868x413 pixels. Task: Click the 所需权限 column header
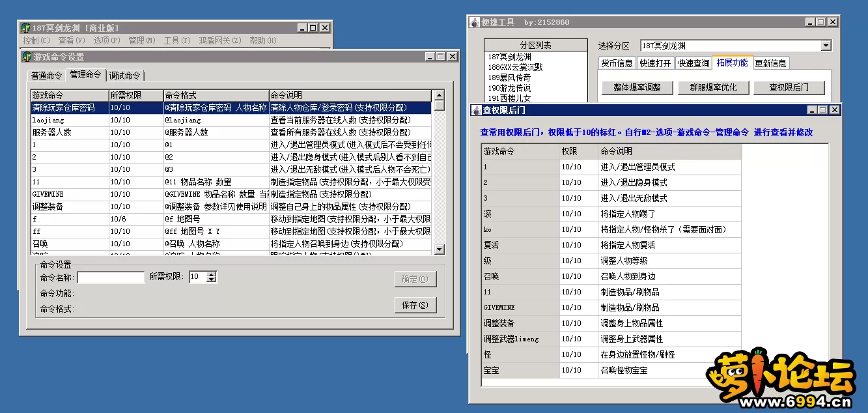click(135, 95)
